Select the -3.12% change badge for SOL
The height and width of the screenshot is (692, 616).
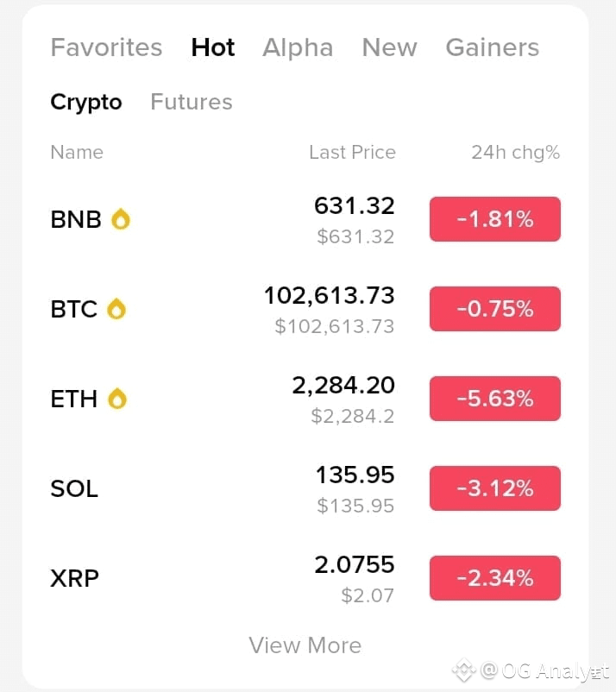[494, 488]
